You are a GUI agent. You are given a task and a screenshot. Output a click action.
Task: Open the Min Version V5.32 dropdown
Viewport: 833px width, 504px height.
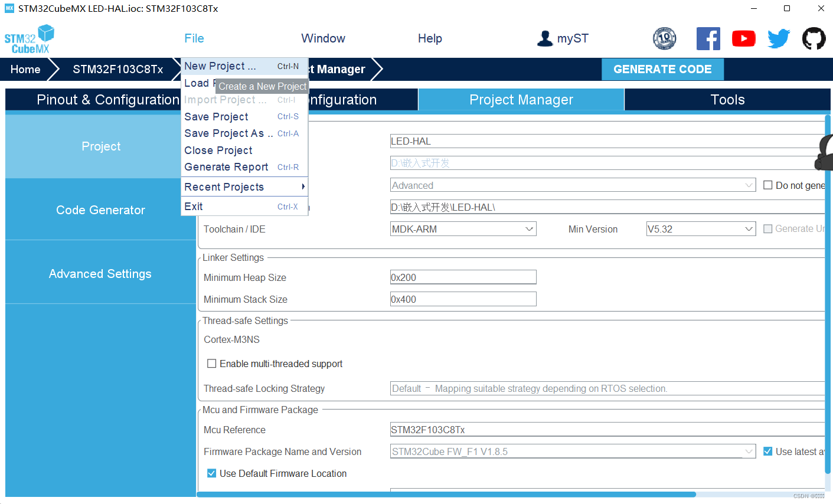(701, 229)
